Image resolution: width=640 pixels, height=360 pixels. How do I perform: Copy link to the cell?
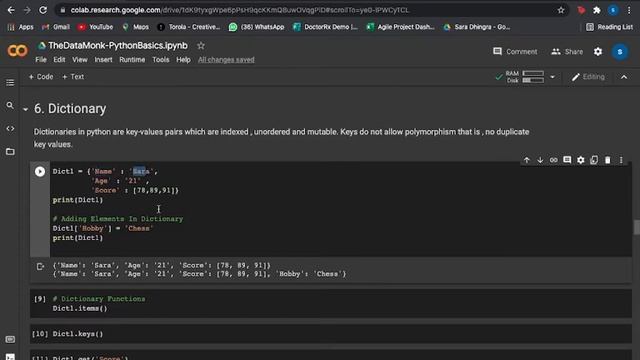tap(553, 160)
